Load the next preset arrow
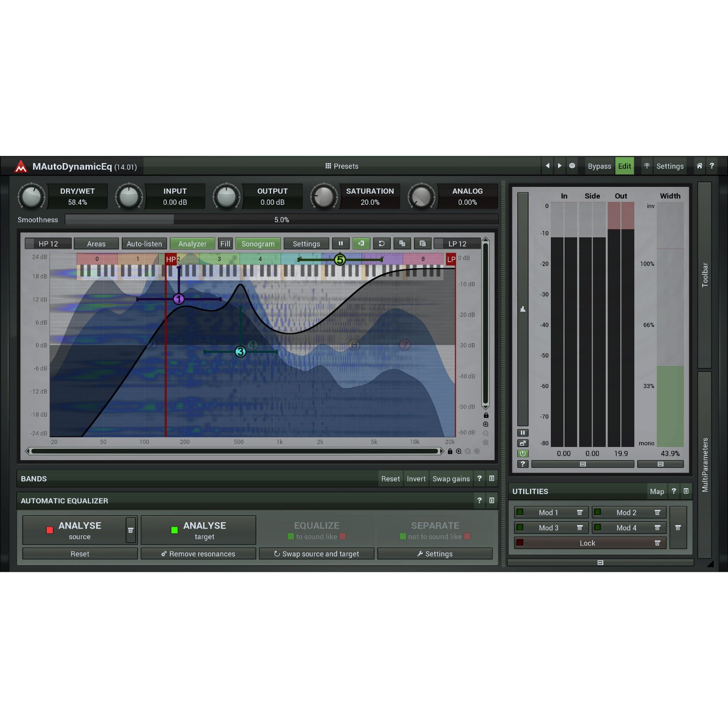 [x=560, y=166]
